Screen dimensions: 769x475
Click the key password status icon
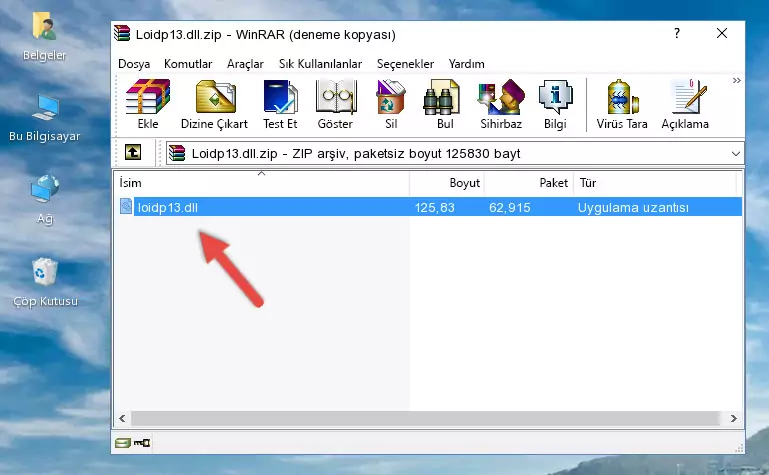point(142,443)
